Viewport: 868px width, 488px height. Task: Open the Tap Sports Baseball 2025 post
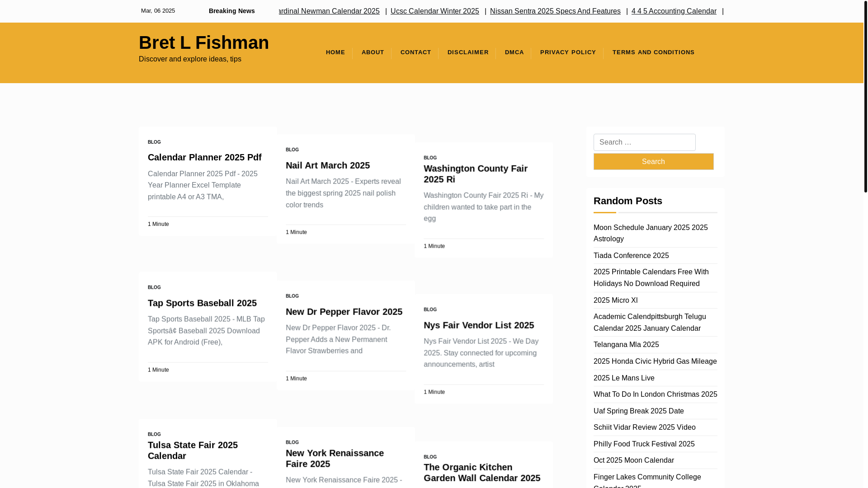(202, 303)
